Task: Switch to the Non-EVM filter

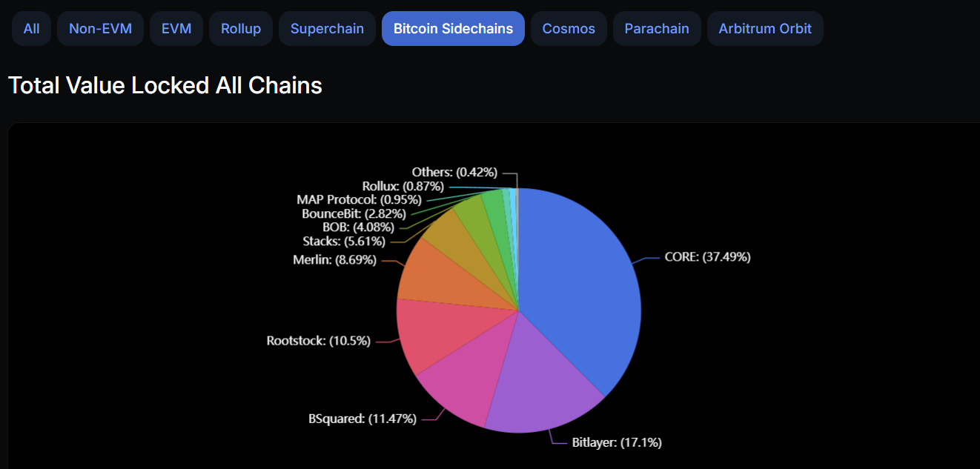Action: click(100, 28)
